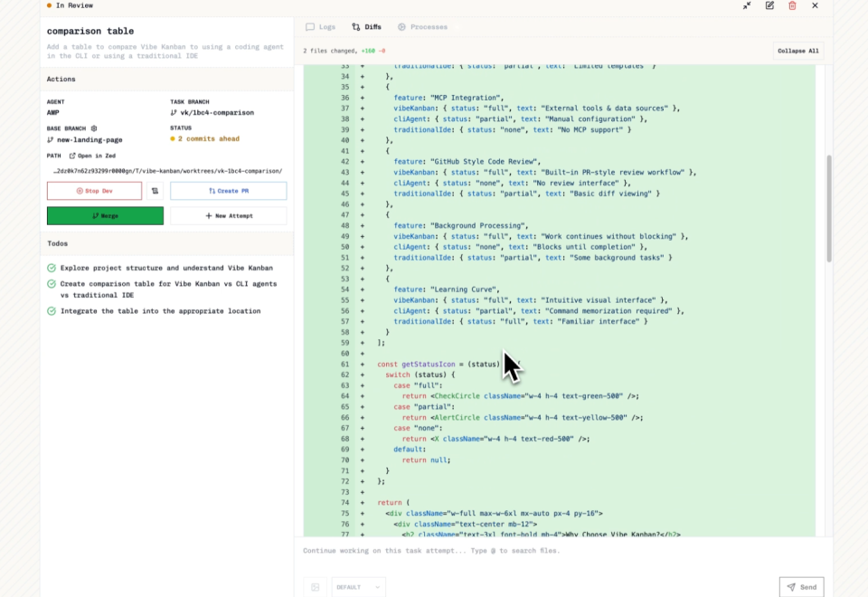Screen dimensions: 868x597
Task: Close the task details panel
Action: click(x=815, y=5)
